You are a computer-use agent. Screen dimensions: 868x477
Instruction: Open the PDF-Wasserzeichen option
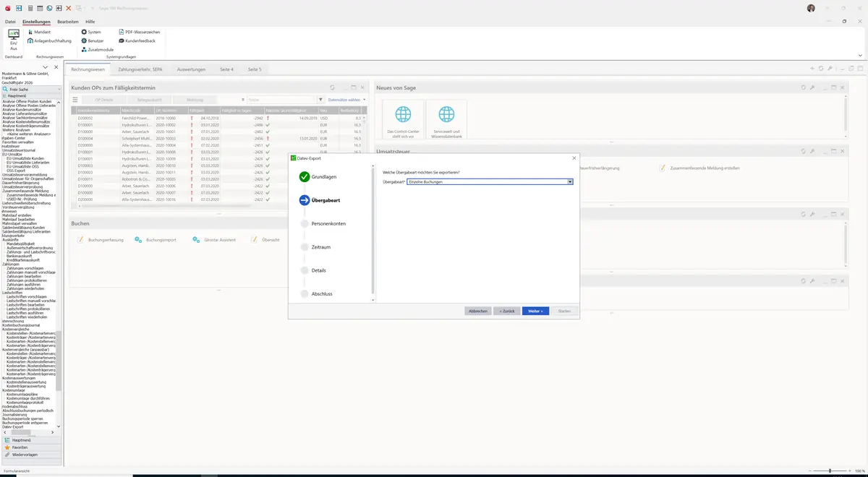tap(140, 32)
